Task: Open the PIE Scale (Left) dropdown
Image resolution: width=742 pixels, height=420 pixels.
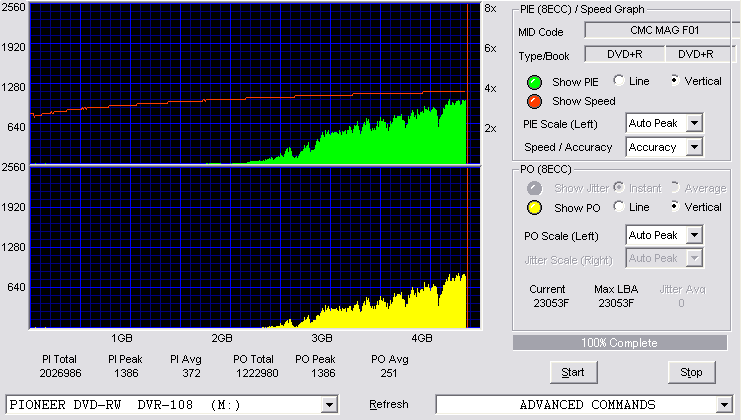Action: (x=694, y=123)
